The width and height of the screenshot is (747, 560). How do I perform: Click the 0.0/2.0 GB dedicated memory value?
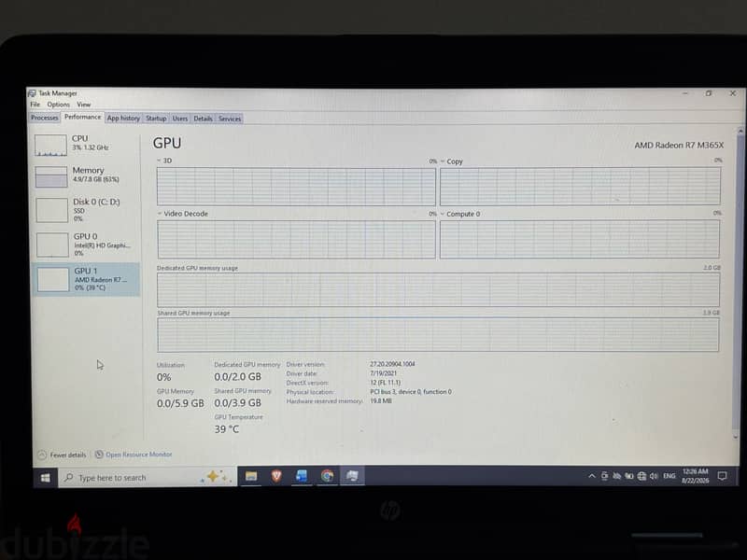point(238,377)
